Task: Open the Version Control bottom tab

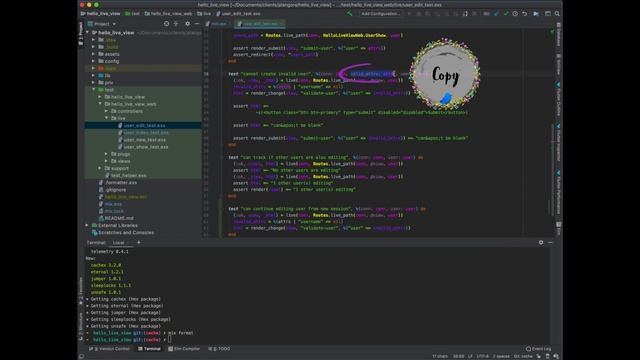Action: [x=109, y=349]
